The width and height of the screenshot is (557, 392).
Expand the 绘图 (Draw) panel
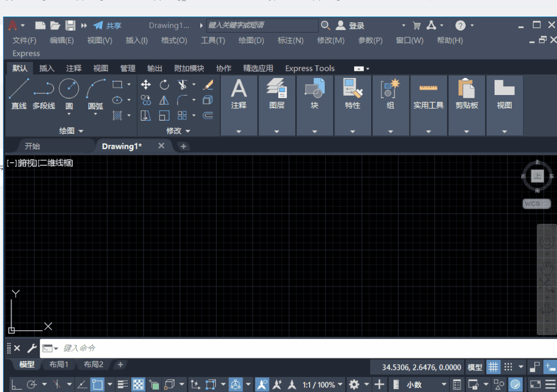coord(71,131)
